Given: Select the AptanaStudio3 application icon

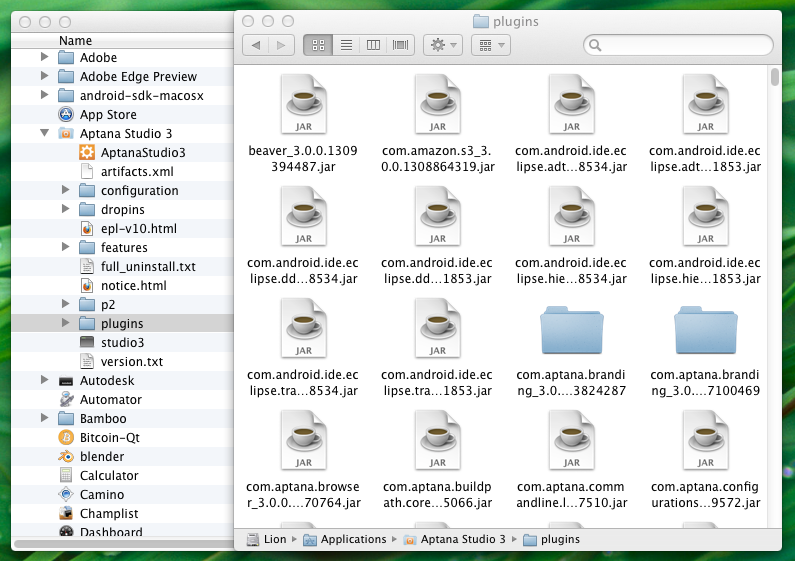Looking at the screenshot, I should coord(87,152).
